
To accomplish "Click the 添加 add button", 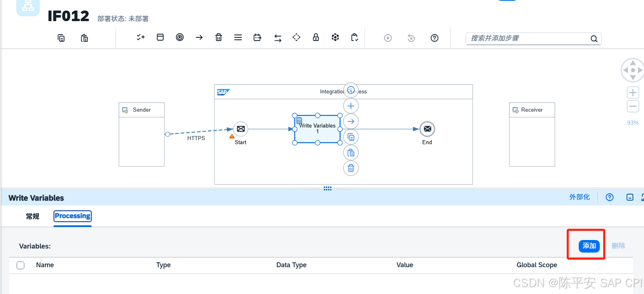I will point(589,246).
